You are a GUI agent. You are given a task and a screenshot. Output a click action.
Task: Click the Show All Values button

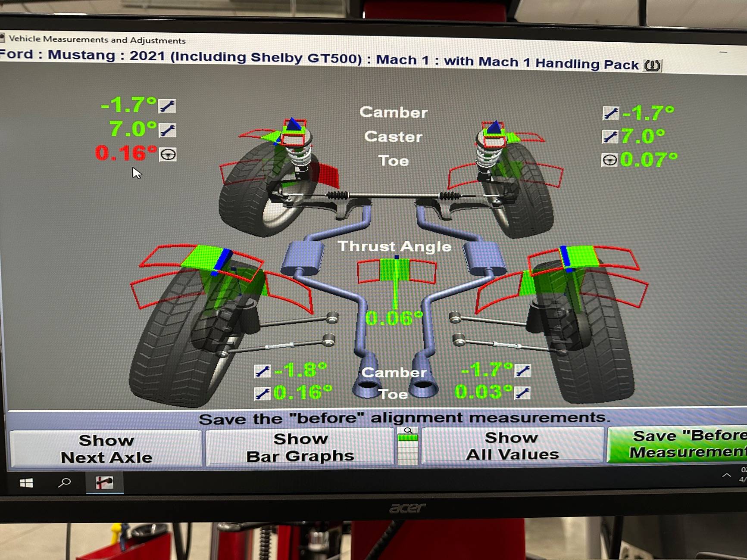(x=512, y=446)
